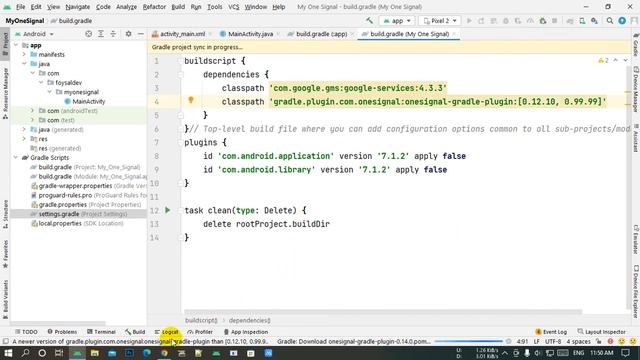The height and width of the screenshot is (360, 640).
Task: Close the build.gradle (My One Signal) tab
Action: [x=454, y=34]
